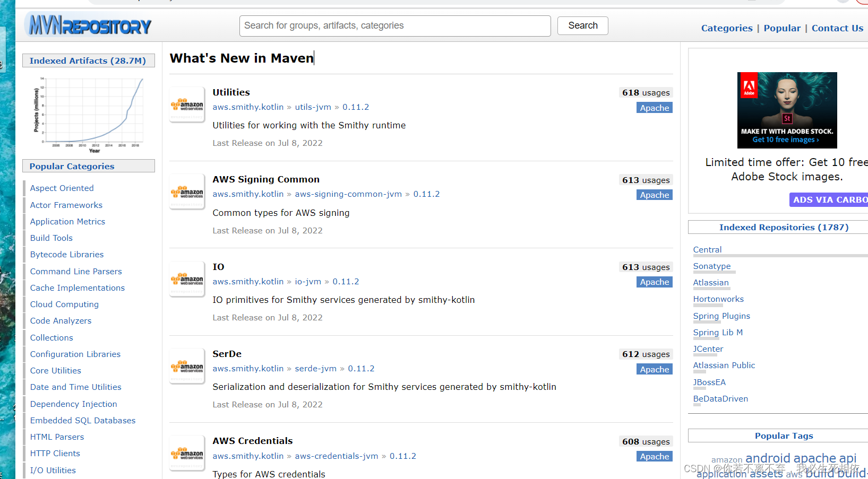Viewport: 868px width, 479px height.
Task: Click the serde-jvm artifact link
Action: tap(316, 368)
